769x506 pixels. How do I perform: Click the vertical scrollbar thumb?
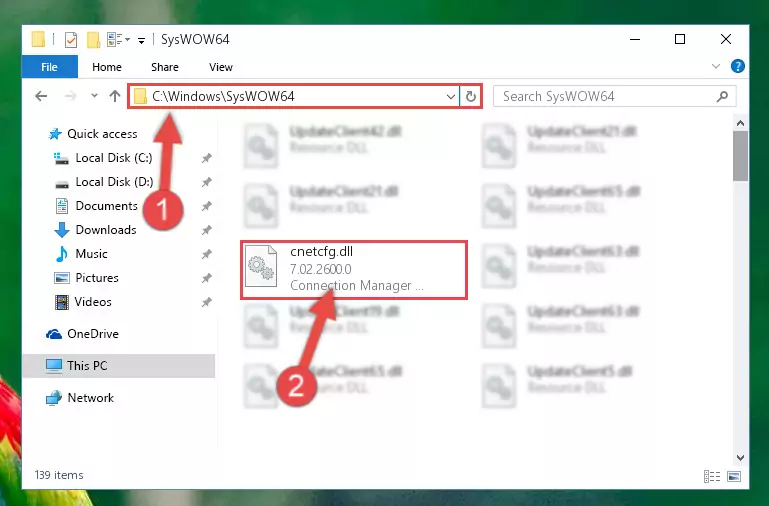point(741,156)
